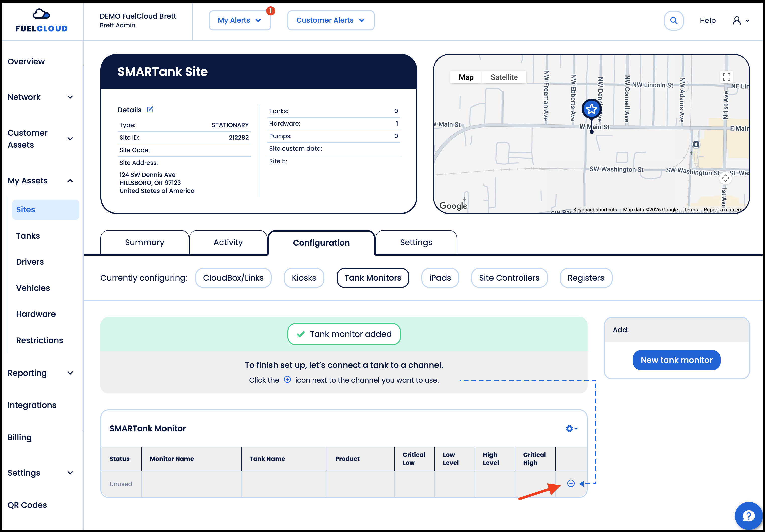Configure Site Controllers
This screenshot has width=765, height=532.
click(x=509, y=278)
